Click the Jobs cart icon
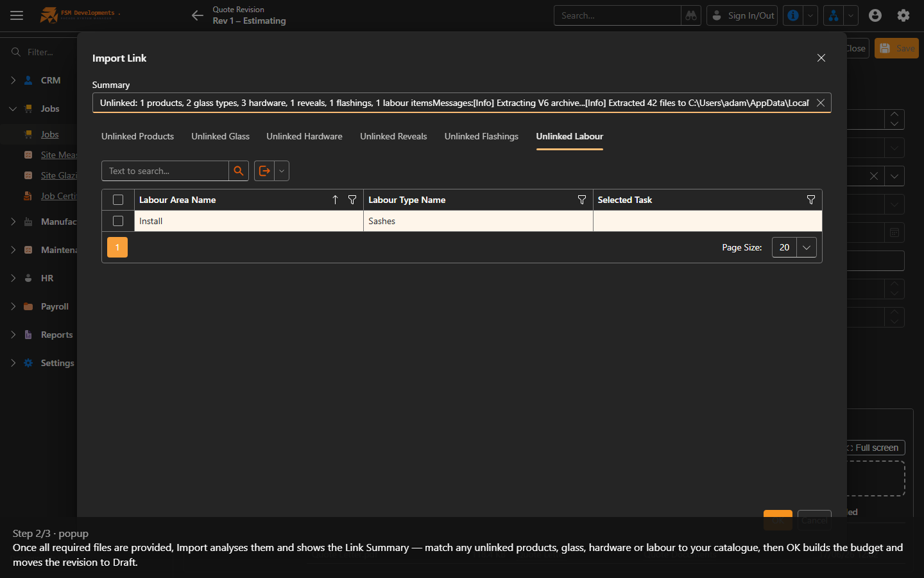This screenshot has width=924, height=578. coord(28,109)
